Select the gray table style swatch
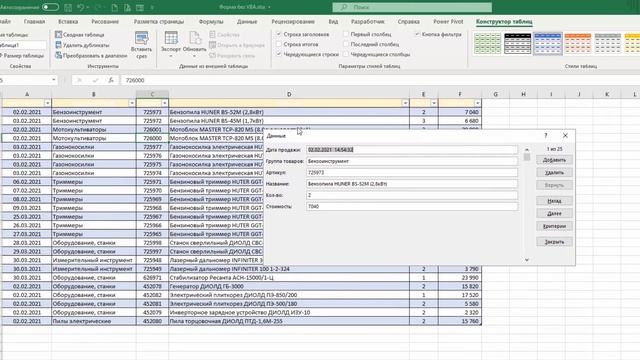Viewport: 640px width, 360px height. (608, 44)
